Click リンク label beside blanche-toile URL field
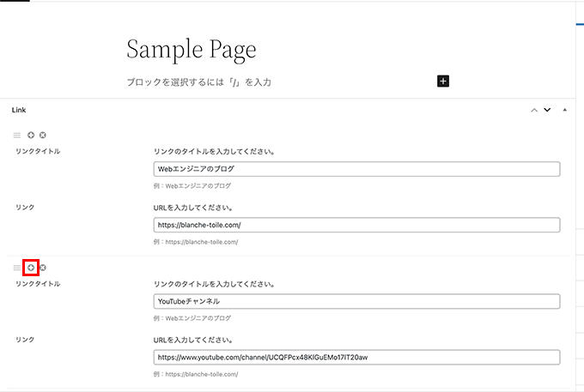Image resolution: width=584 pixels, height=392 pixels. point(25,208)
